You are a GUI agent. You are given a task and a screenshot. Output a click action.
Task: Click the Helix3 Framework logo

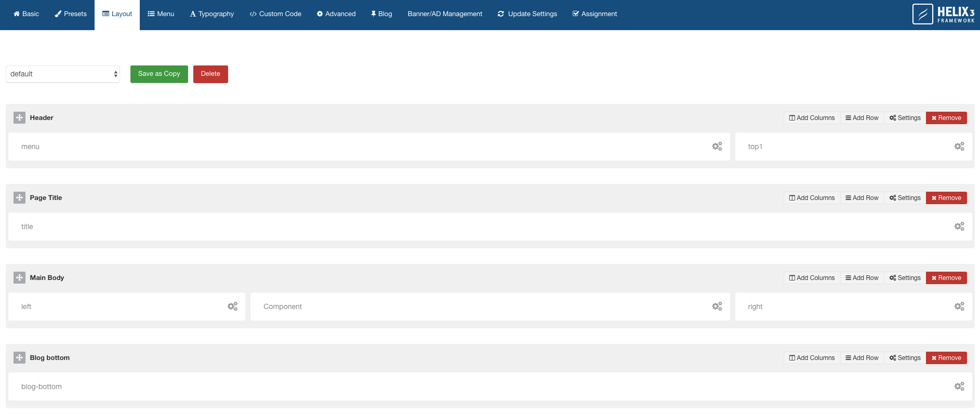pyautogui.click(x=943, y=14)
